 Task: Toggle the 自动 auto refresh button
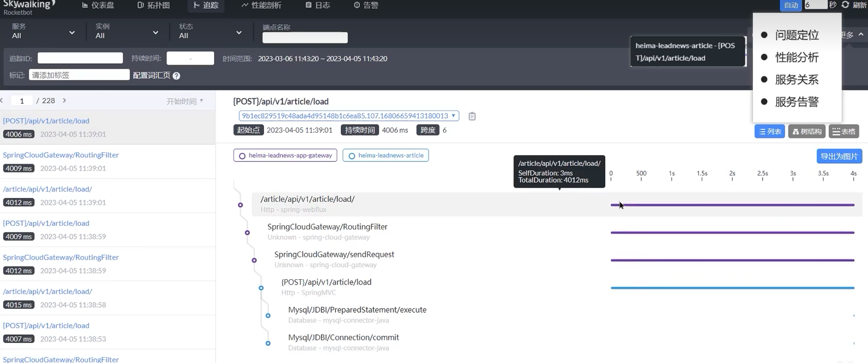tap(791, 5)
